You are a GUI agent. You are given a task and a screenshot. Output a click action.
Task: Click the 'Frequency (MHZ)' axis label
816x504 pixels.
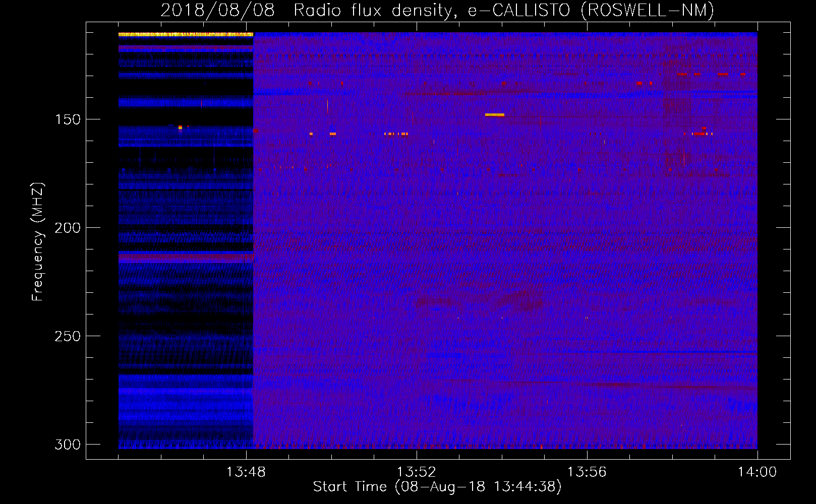click(x=38, y=241)
